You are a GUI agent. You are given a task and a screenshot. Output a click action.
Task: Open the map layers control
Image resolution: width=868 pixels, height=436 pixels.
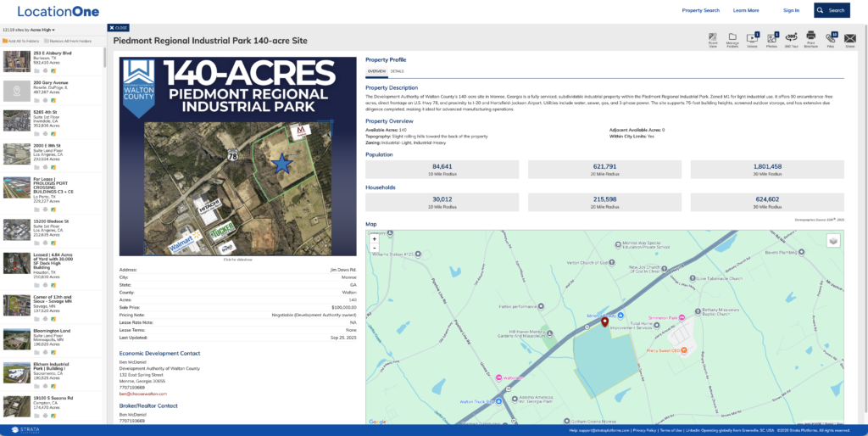click(x=833, y=240)
